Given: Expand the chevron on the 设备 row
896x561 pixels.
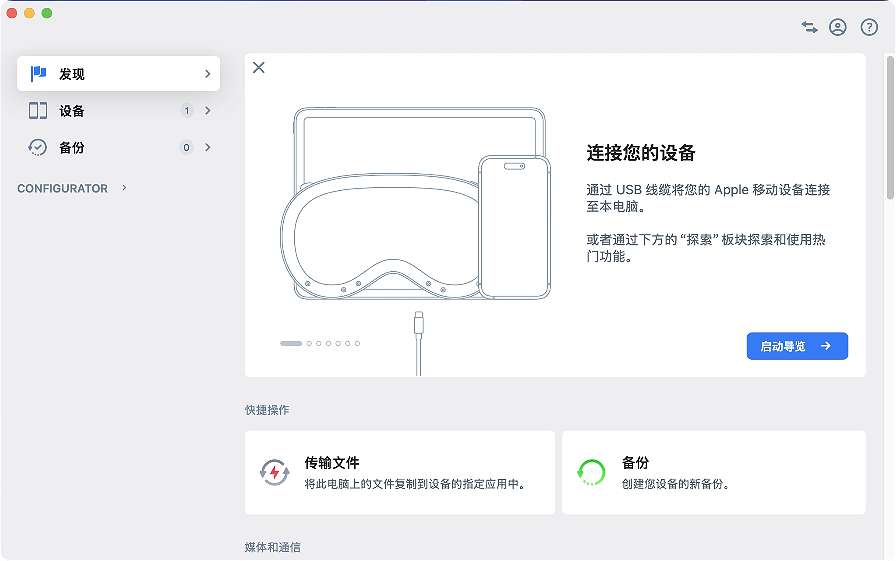Looking at the screenshot, I should 207,111.
